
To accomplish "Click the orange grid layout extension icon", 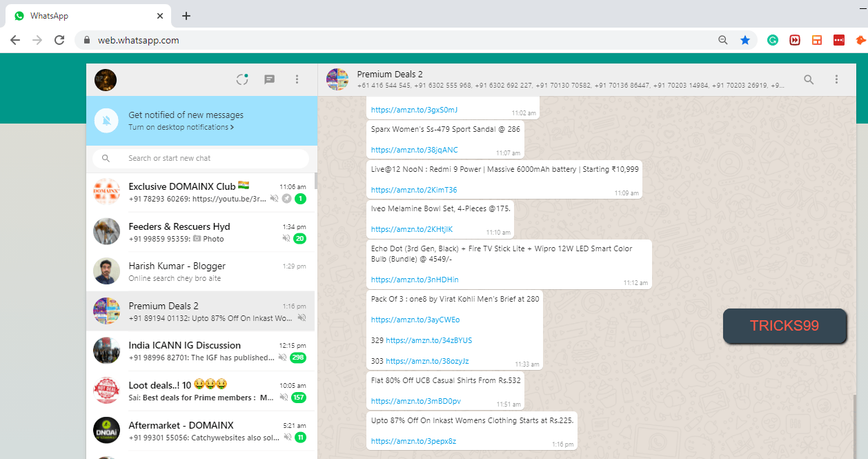I will tap(817, 40).
